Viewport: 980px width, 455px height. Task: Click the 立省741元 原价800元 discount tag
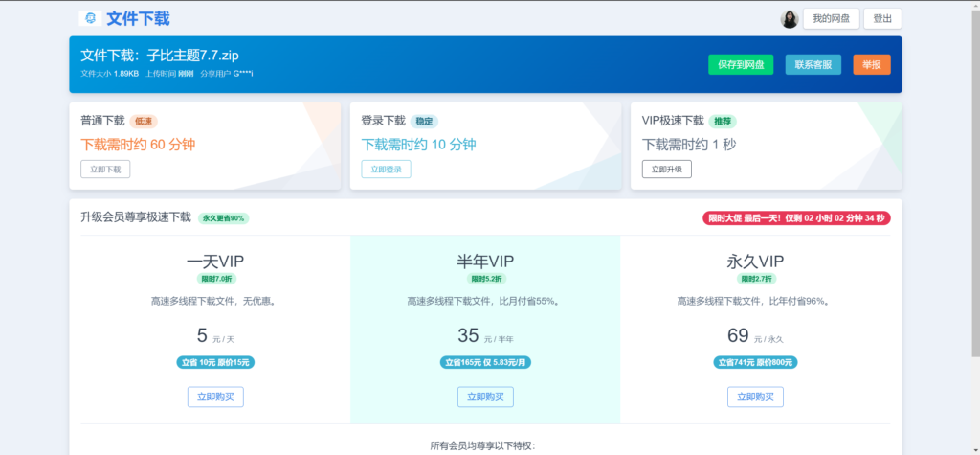[755, 362]
